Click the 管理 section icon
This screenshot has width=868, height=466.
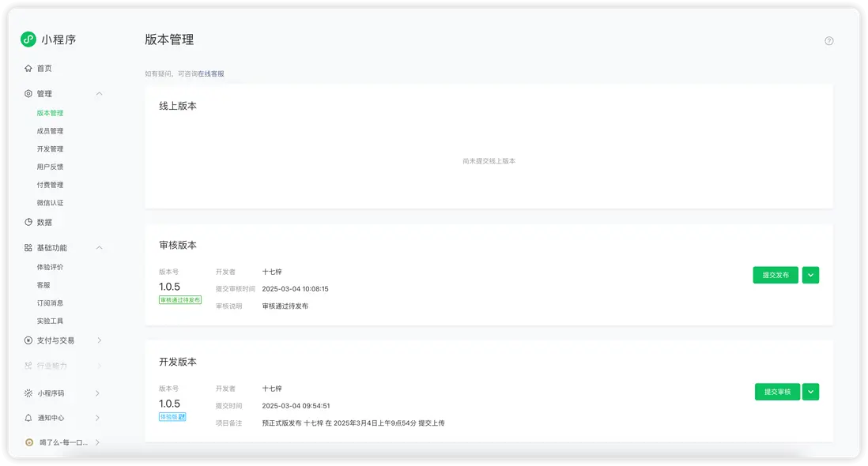28,93
